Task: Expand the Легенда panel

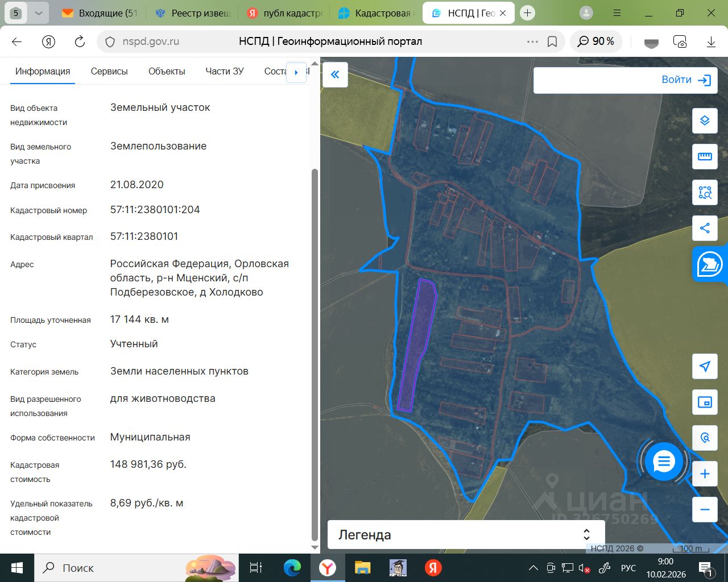Action: click(466, 535)
